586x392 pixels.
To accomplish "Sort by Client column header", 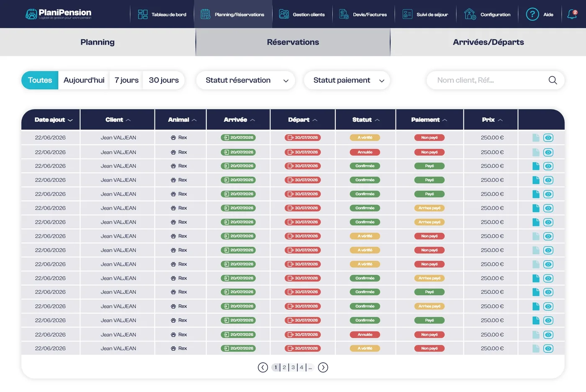I will [118, 120].
